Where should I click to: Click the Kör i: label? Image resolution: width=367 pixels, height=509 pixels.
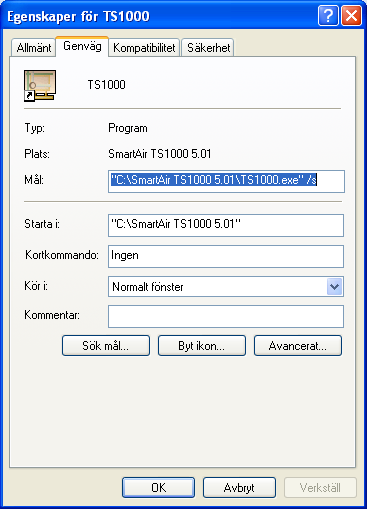click(x=36, y=286)
